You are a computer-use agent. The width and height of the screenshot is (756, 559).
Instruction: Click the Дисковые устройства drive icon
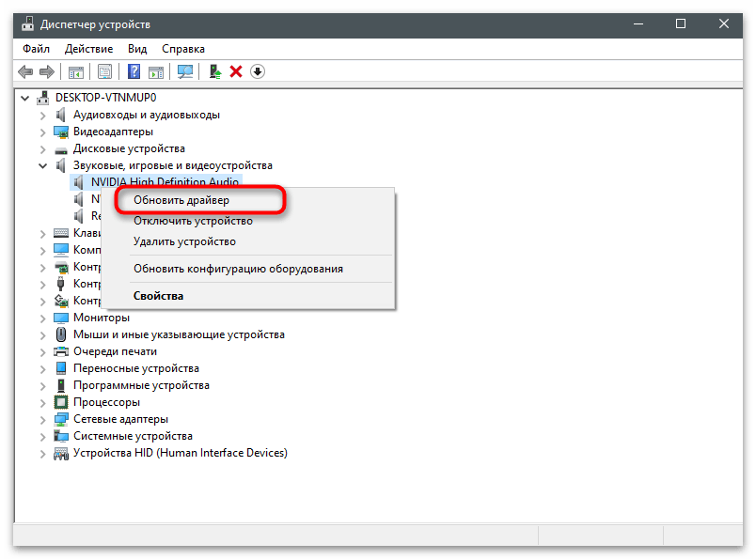coord(61,150)
